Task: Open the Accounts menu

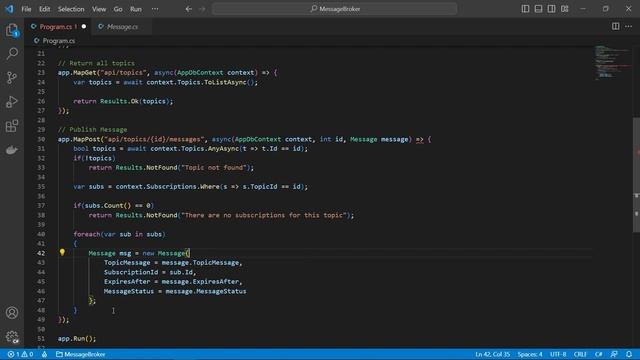Action: [12, 313]
